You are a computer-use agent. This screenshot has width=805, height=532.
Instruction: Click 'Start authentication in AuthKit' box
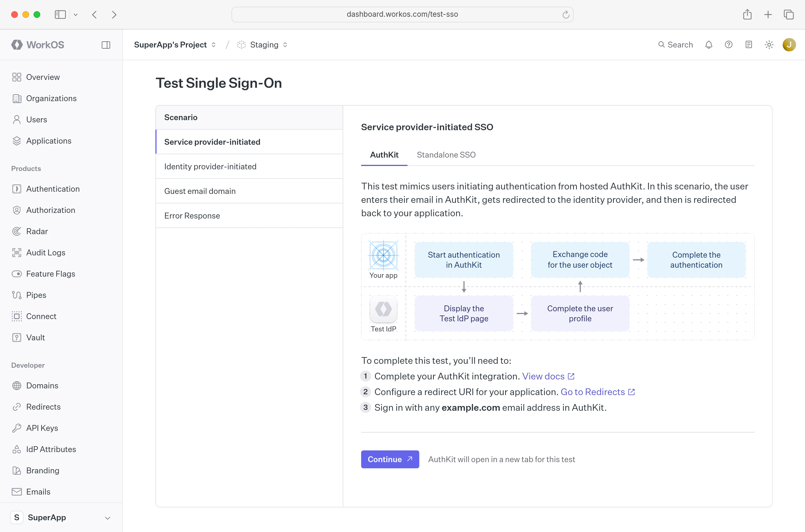click(x=464, y=260)
